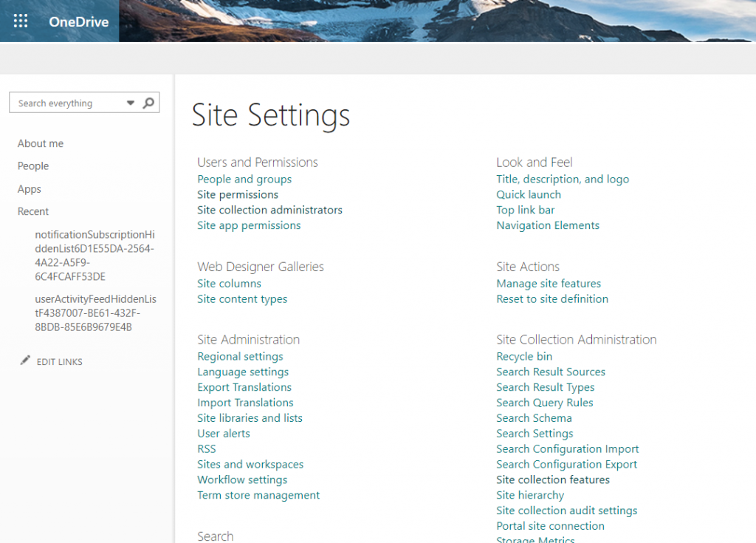Viewport: 756px width, 543px height.
Task: Open Import Translations
Action: coord(245,403)
